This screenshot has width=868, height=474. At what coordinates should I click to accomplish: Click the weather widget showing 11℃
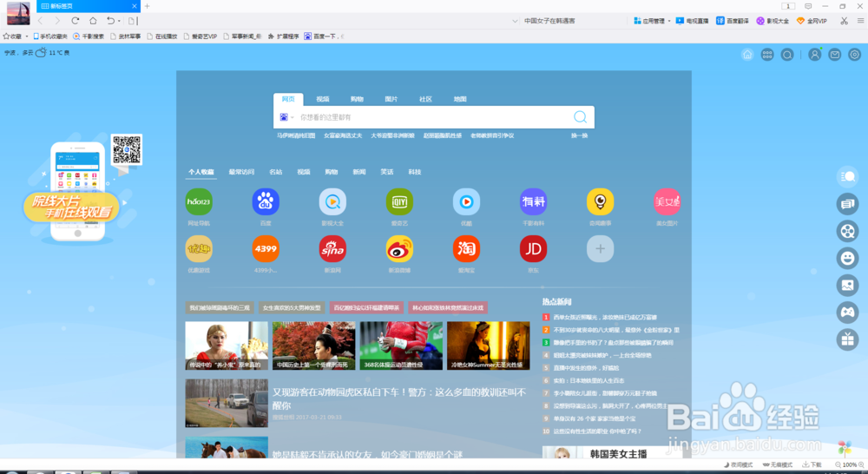37,53
